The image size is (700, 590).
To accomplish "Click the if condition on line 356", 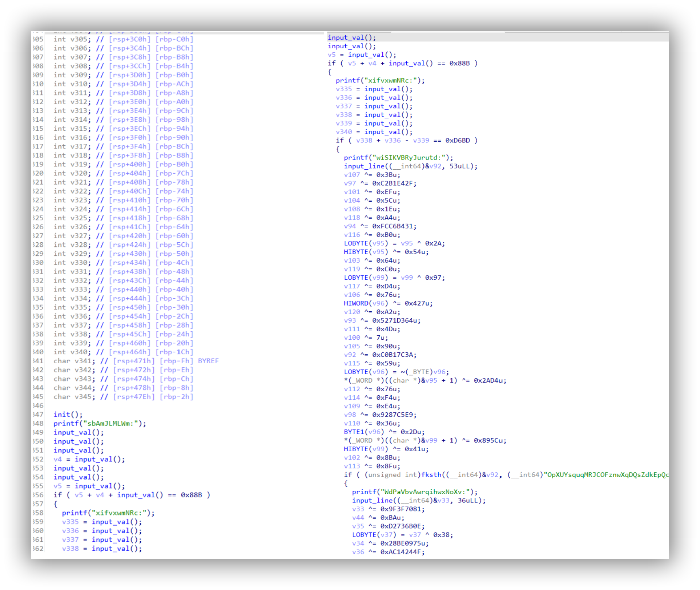I will point(132,495).
